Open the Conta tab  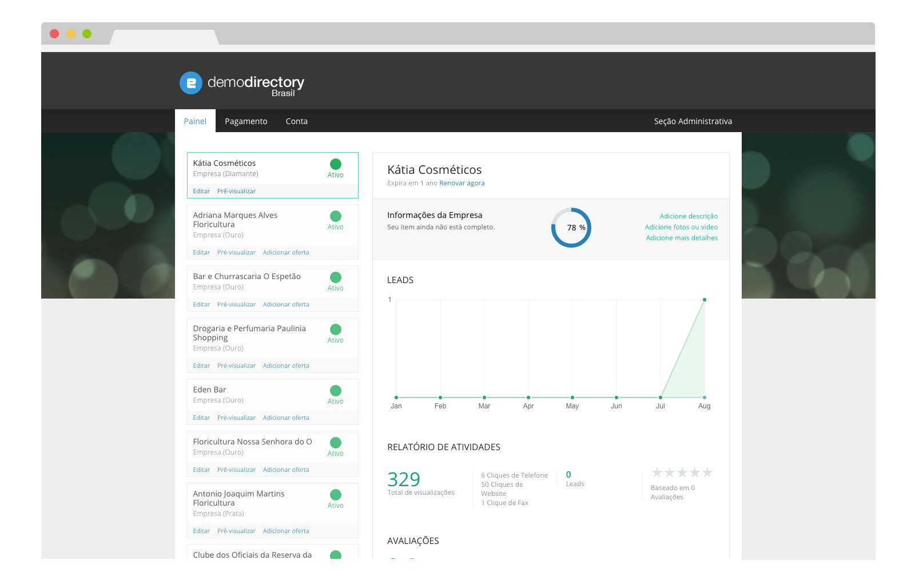coord(297,121)
